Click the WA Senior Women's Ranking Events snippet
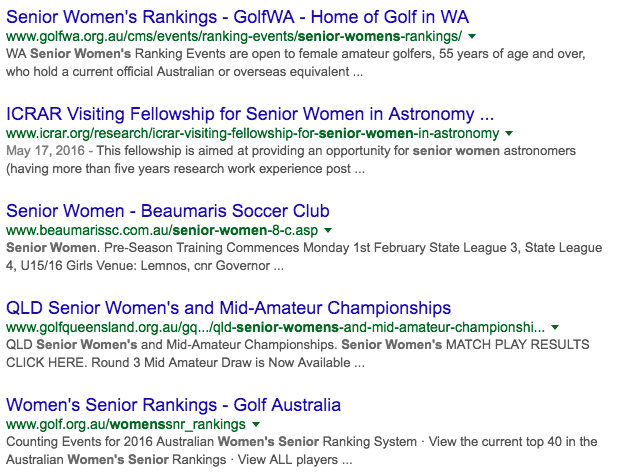The width and height of the screenshot is (620, 473). pyautogui.click(x=296, y=63)
